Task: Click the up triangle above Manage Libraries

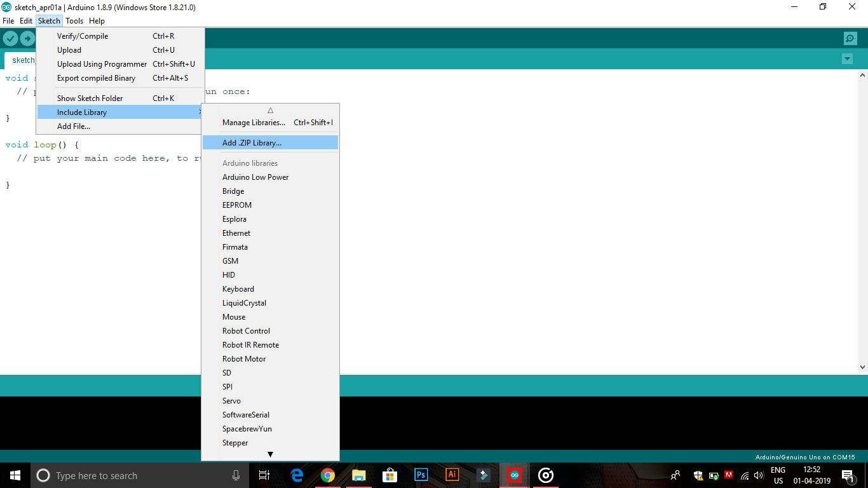Action: tap(271, 110)
